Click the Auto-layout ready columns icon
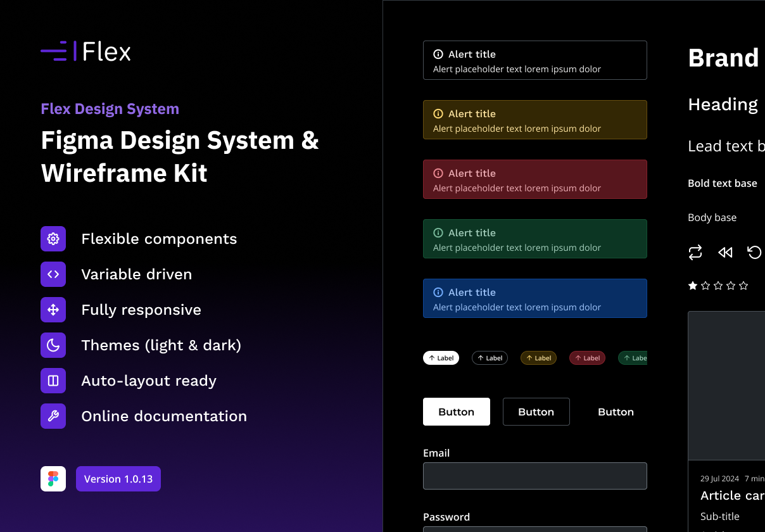This screenshot has height=532, width=765. coord(53,381)
